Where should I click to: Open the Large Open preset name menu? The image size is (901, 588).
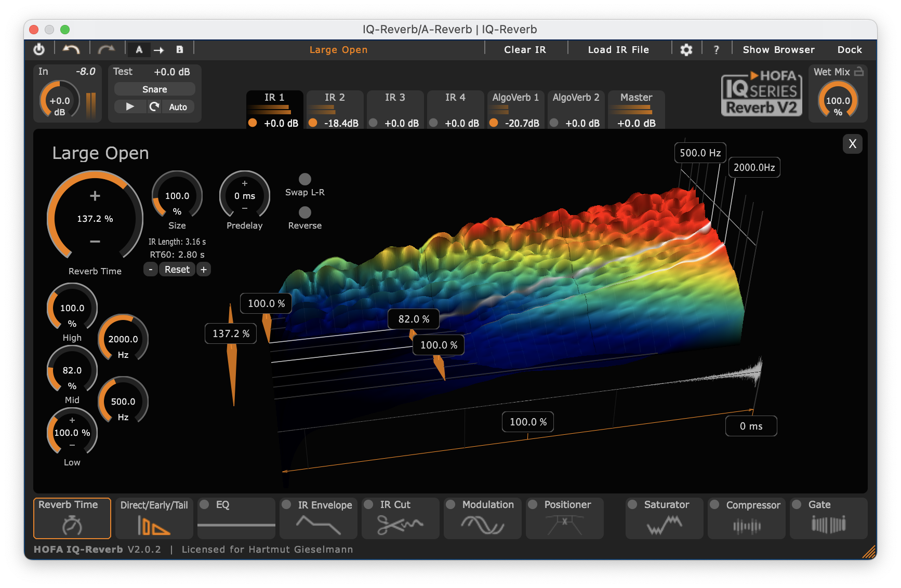click(x=338, y=50)
